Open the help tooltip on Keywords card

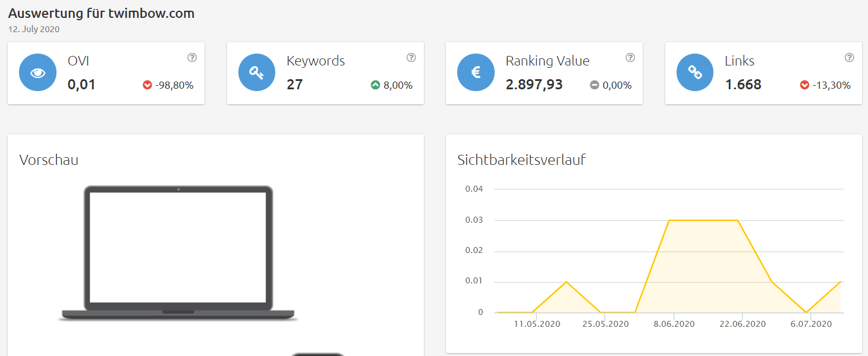(411, 58)
